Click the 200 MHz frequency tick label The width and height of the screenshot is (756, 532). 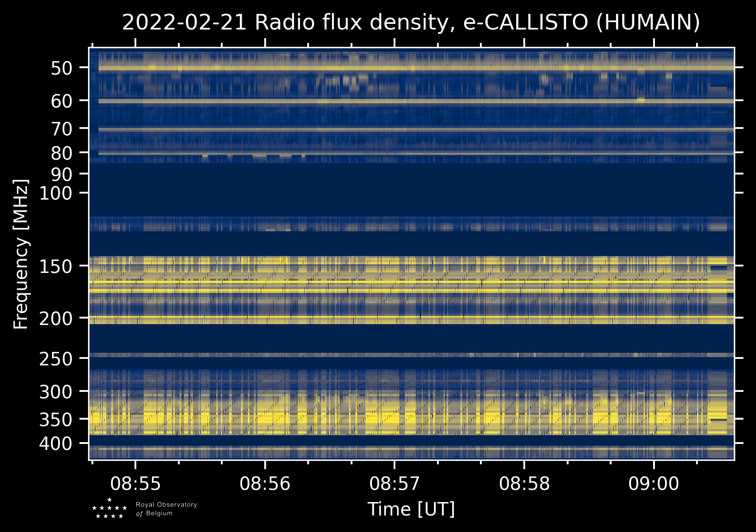point(56,319)
